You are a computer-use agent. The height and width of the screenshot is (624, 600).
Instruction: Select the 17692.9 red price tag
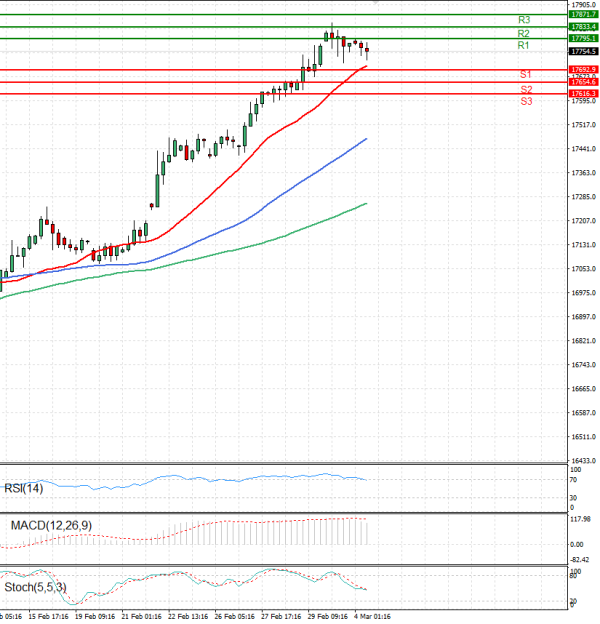coord(584,70)
